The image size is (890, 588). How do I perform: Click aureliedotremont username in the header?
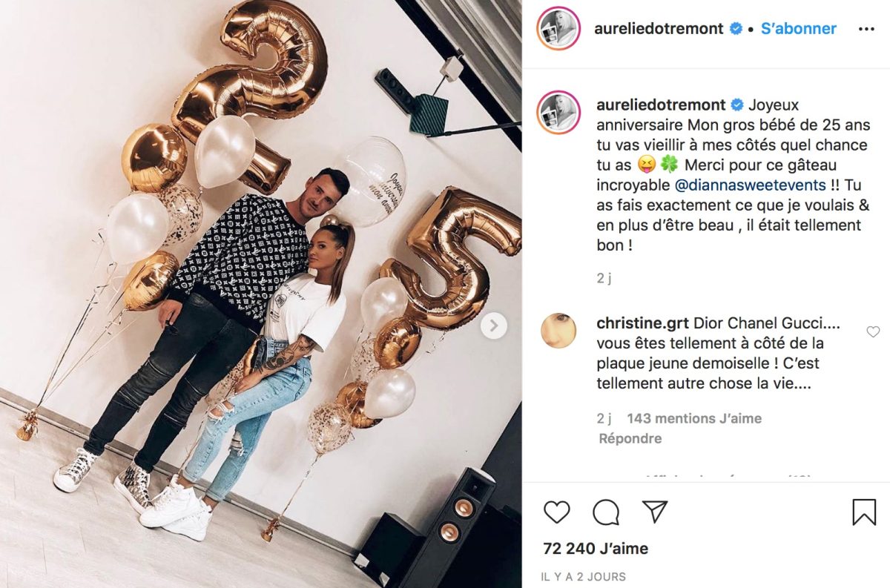tap(659, 29)
